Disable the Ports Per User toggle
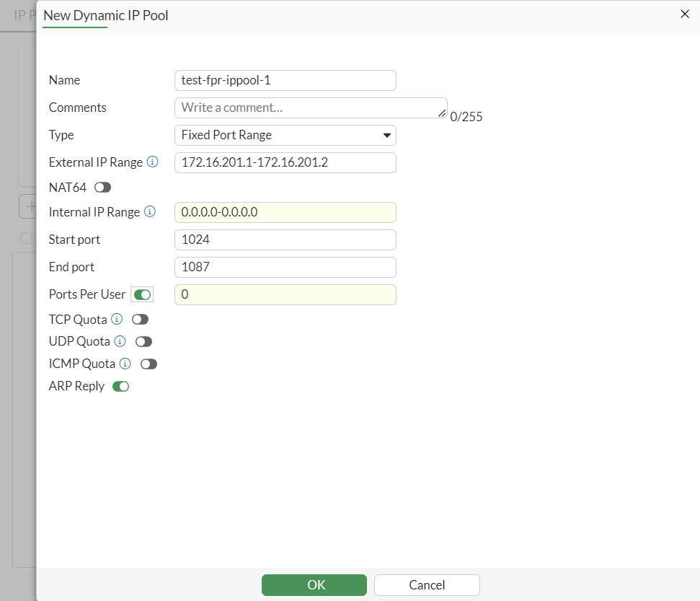Viewport: 700px width, 601px height. pos(142,294)
